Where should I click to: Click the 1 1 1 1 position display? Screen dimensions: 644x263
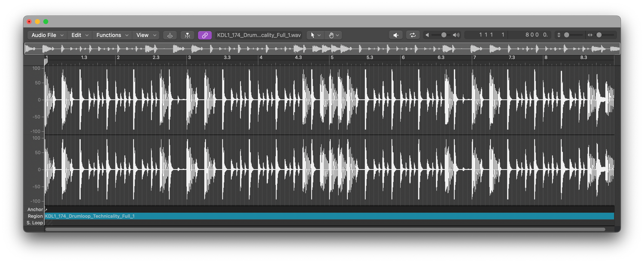coord(487,35)
